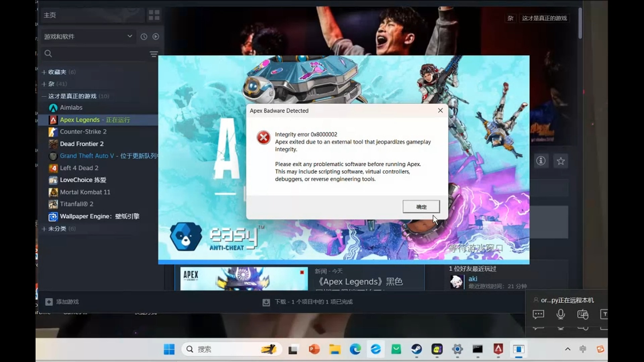The width and height of the screenshot is (644, 362).
Task: Open Steam from taskbar
Action: [x=416, y=350]
